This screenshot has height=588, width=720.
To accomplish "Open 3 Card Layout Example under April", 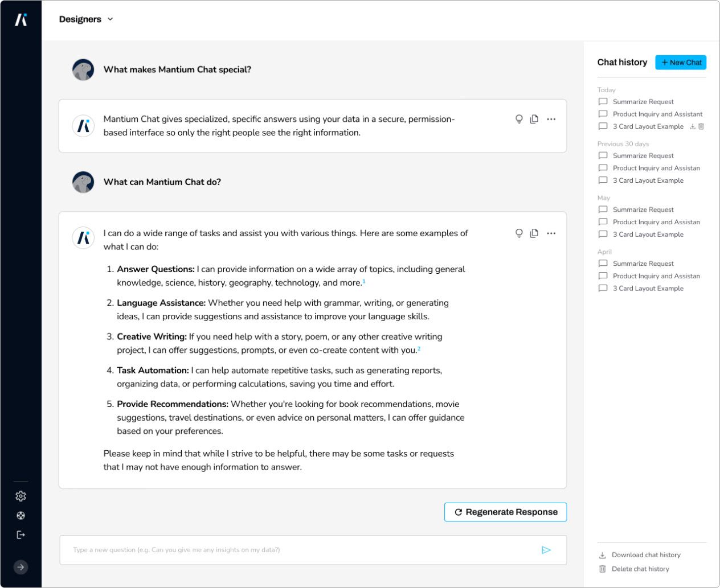I will tap(648, 288).
